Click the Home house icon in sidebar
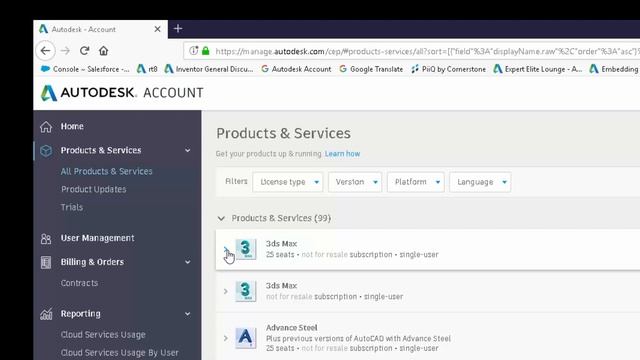This screenshot has width=640, height=360. (46, 127)
